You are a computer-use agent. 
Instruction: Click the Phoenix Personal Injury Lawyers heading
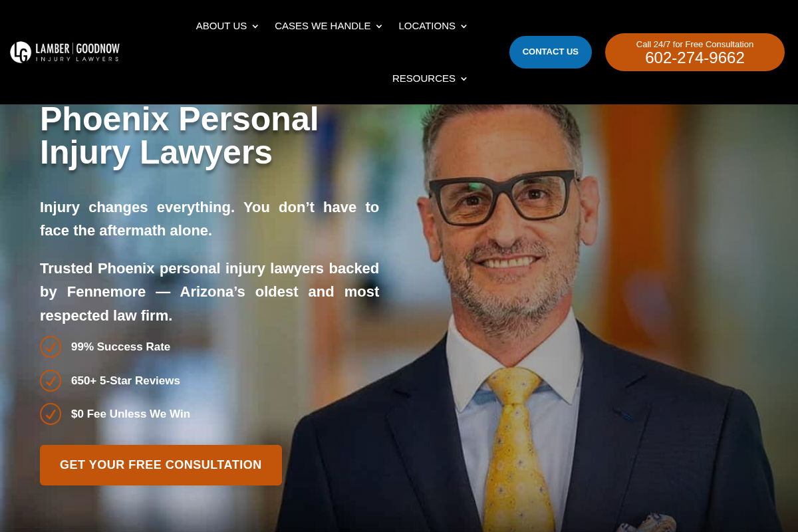pos(180,136)
